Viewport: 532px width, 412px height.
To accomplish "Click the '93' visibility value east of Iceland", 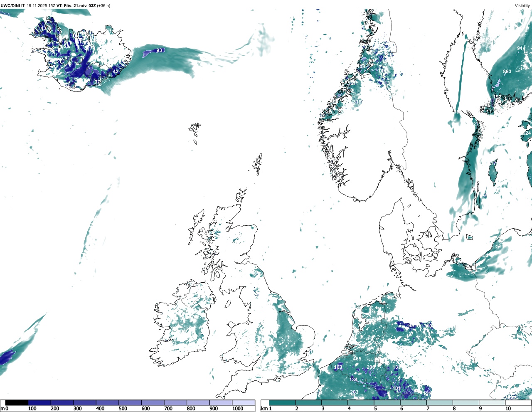I will coord(159,50).
